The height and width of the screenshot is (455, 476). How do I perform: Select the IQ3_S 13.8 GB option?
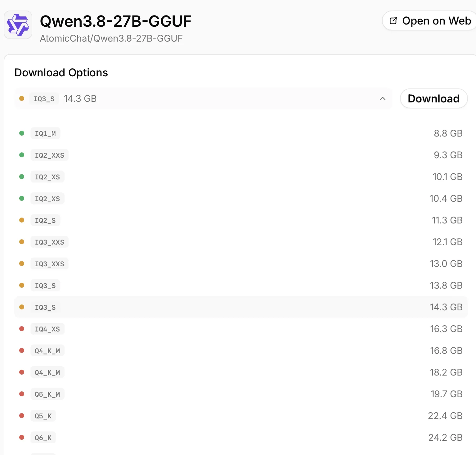(x=241, y=285)
